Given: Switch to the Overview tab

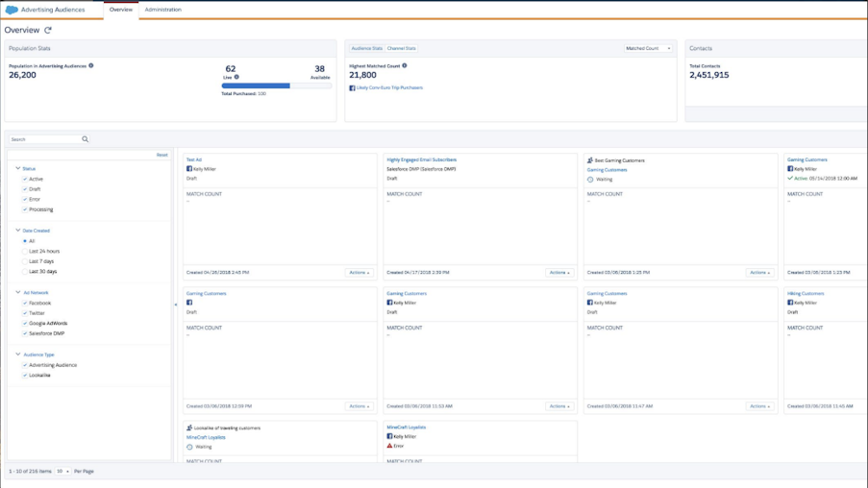Looking at the screenshot, I should click(x=121, y=10).
